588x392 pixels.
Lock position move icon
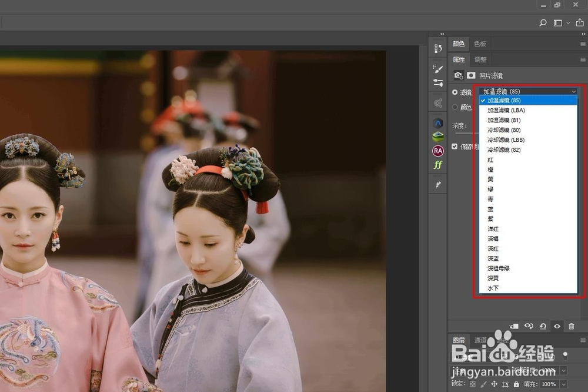click(495, 384)
